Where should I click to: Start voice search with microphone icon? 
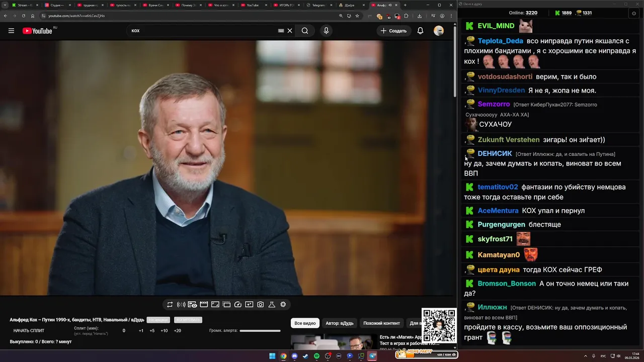click(326, 31)
